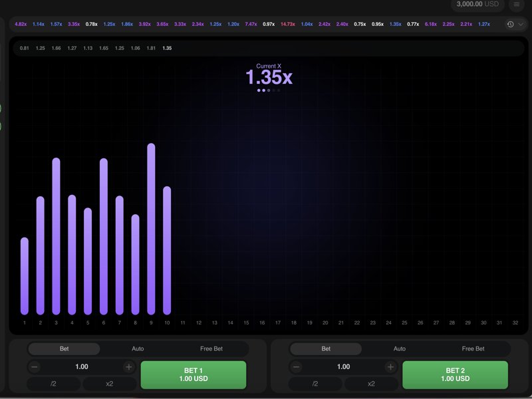Halve the BET 2 amount with /2
The width and height of the screenshot is (532, 399).
315,384
